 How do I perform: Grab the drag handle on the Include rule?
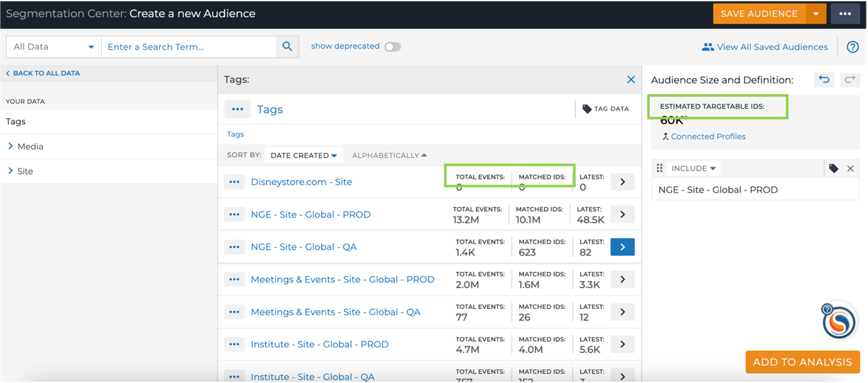click(x=659, y=168)
